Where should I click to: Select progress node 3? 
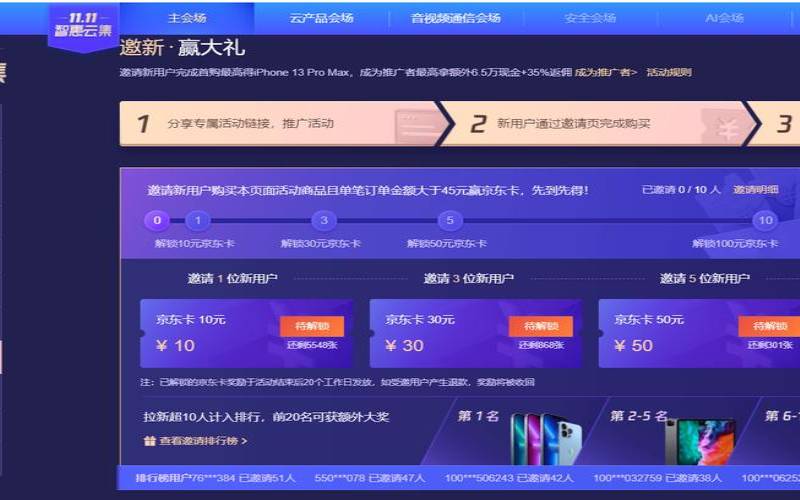[324, 220]
